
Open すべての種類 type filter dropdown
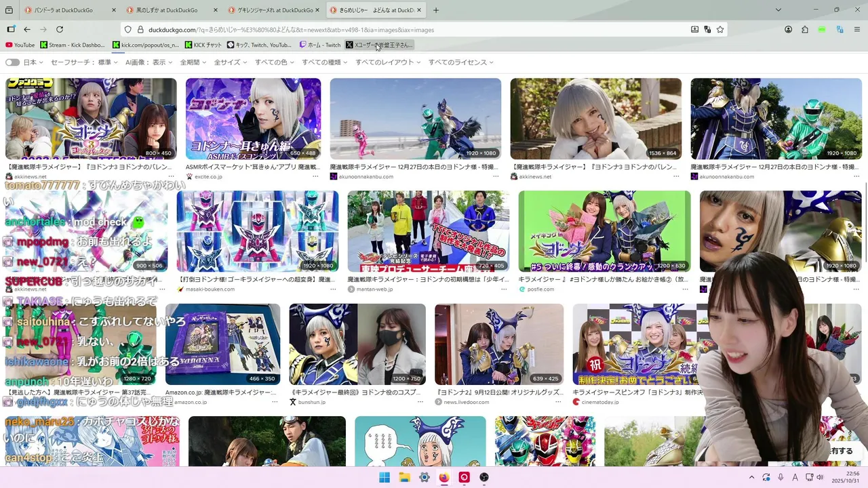pos(325,62)
